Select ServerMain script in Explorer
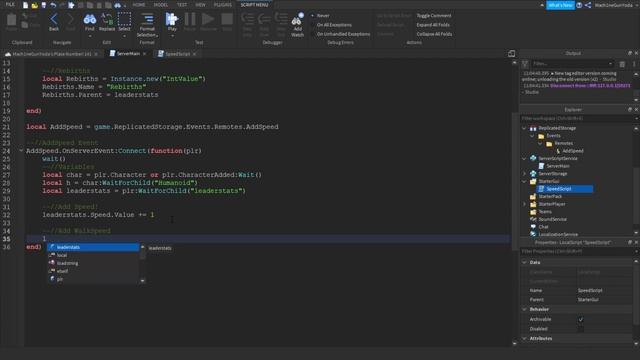Image resolution: width=640 pixels, height=360 pixels. [x=558, y=166]
